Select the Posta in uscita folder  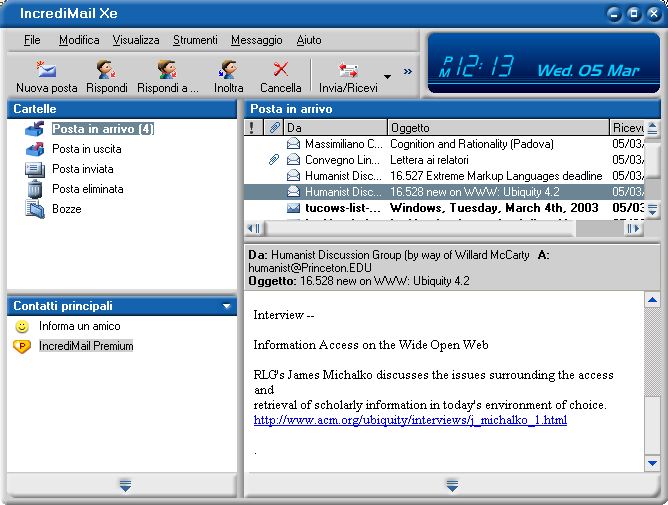click(x=86, y=149)
